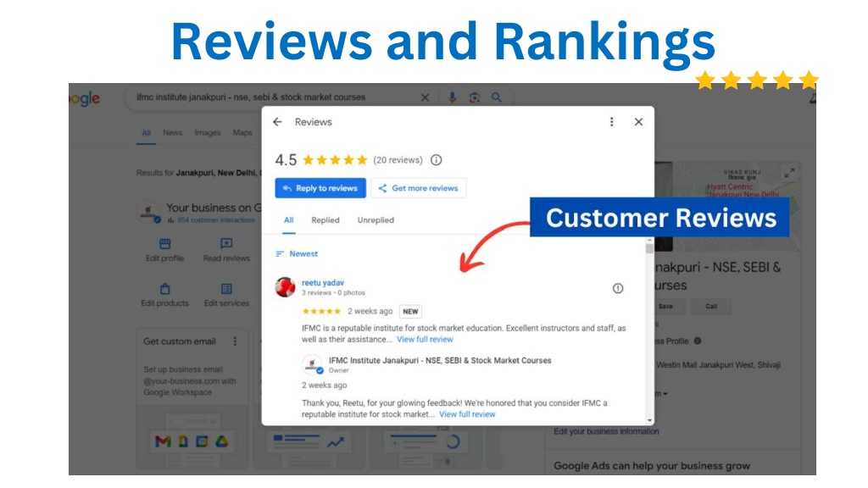Image resolution: width=868 pixels, height=488 pixels.
Task: Open the 854 customer interactions link
Action: click(216, 220)
